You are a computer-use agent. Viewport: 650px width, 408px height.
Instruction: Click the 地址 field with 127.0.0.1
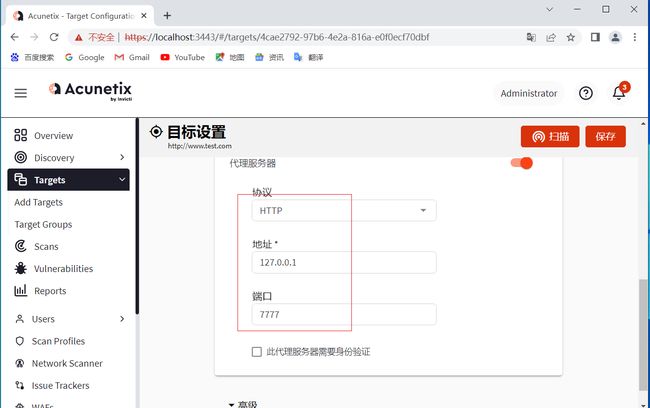(344, 262)
